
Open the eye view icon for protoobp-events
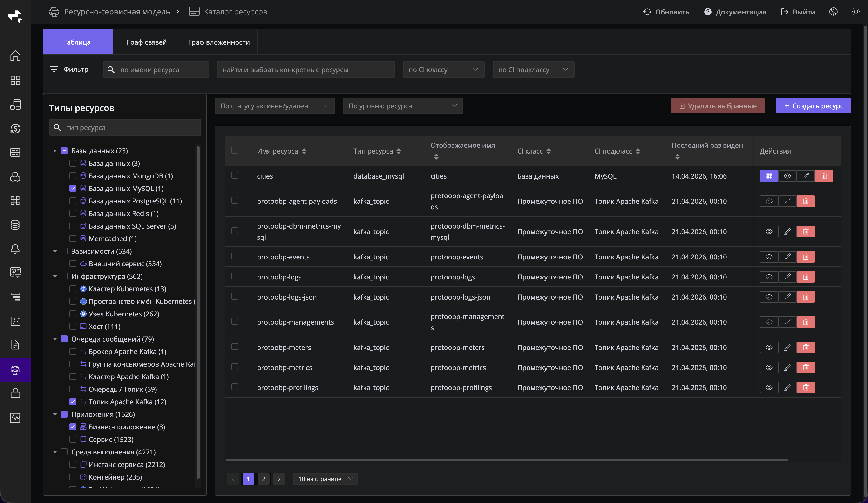pyautogui.click(x=769, y=257)
